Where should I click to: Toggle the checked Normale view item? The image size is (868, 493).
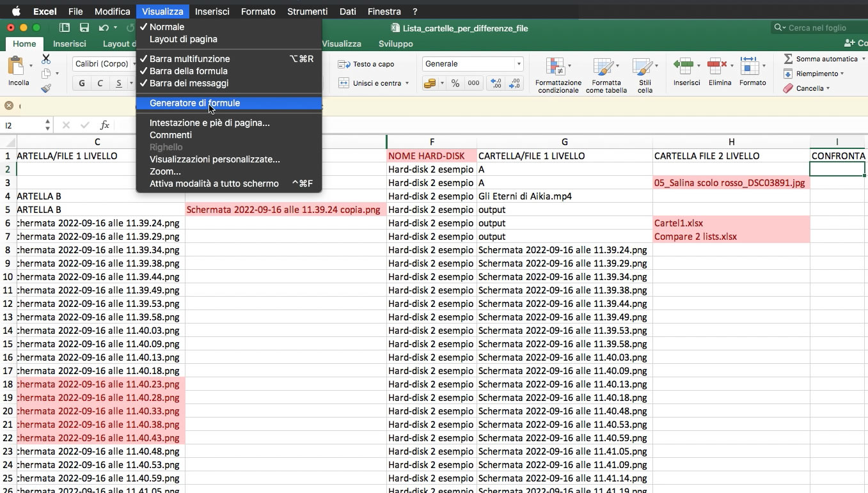click(x=229, y=27)
